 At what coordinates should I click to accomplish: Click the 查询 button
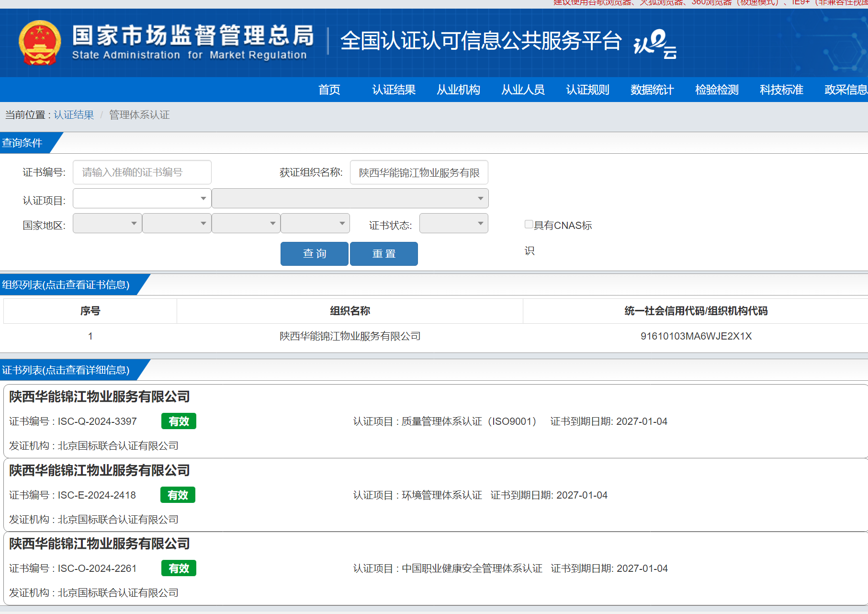[315, 254]
